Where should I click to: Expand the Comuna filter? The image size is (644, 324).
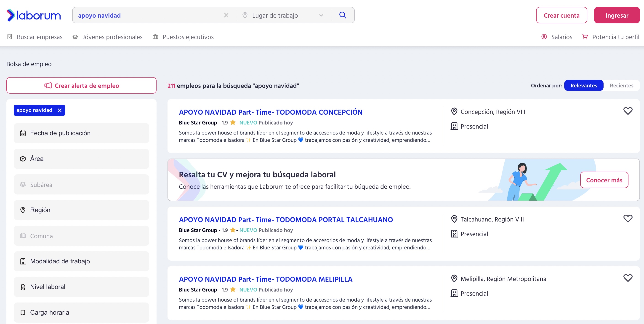81,236
